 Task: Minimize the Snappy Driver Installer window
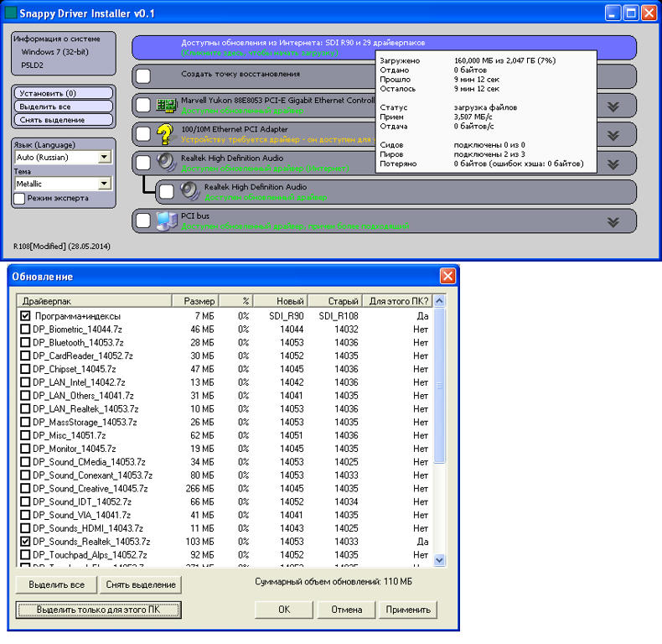613,13
